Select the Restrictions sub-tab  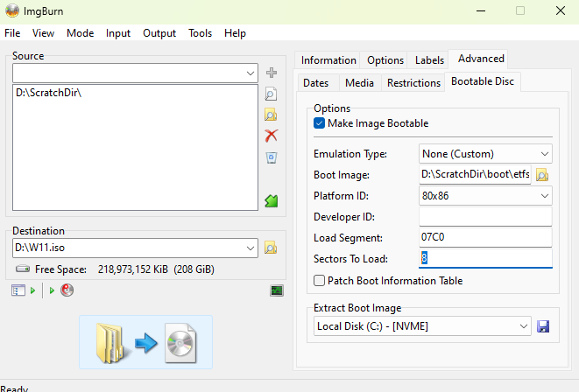pos(413,83)
